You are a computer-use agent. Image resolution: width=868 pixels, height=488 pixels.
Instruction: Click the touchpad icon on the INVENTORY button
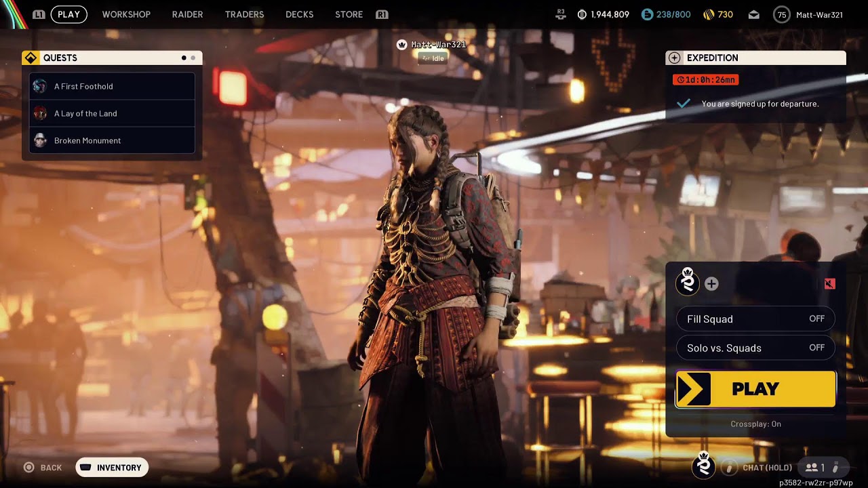point(85,468)
